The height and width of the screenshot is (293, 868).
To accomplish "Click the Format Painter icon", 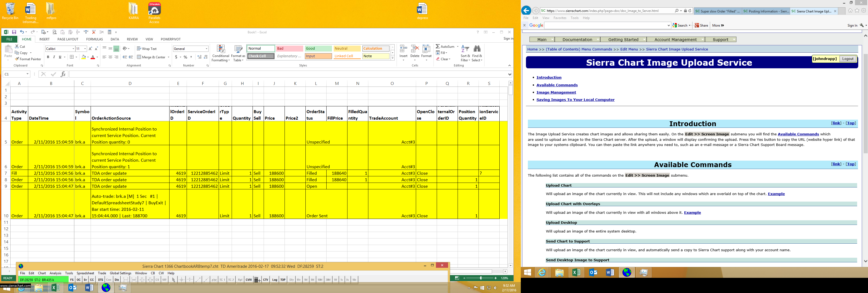I will click(x=17, y=59).
